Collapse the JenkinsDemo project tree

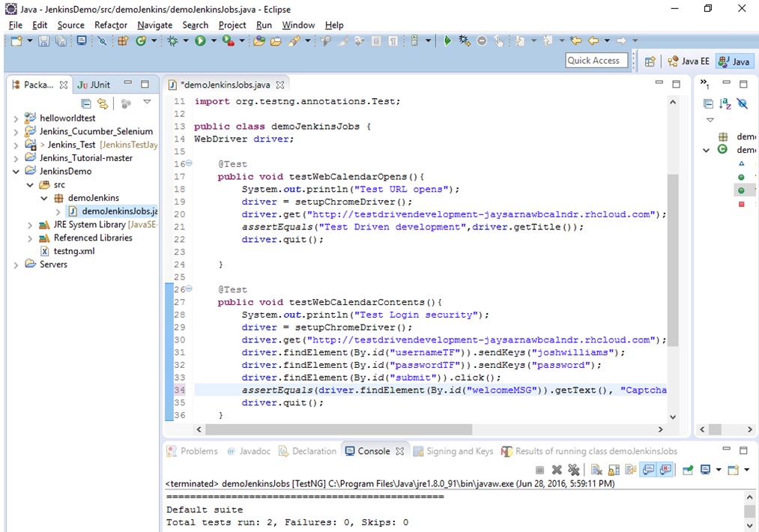pyautogui.click(x=16, y=172)
